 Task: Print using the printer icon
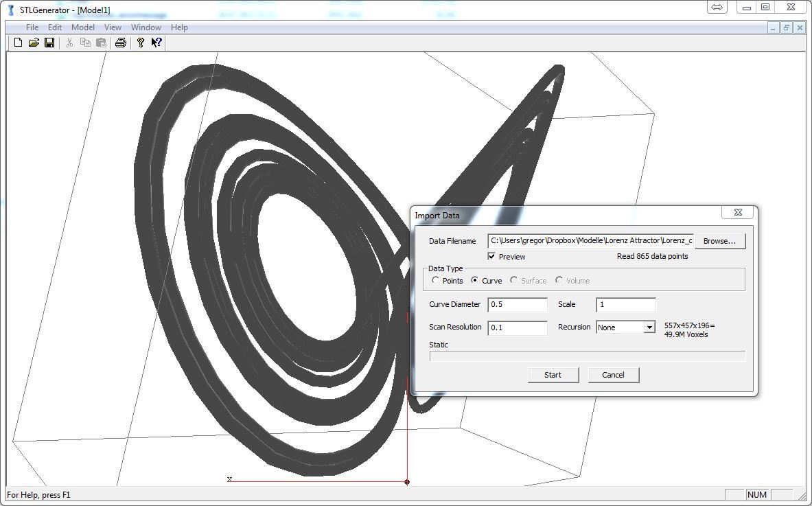click(x=121, y=43)
